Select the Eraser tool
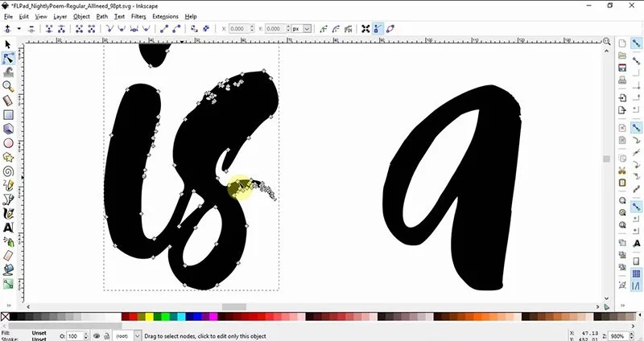 (8, 256)
